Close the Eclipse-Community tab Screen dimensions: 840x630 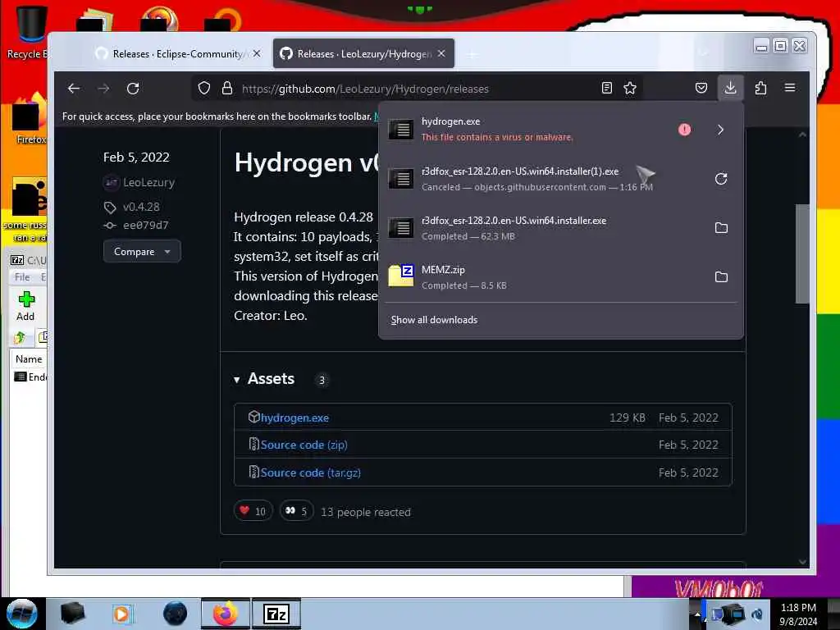coord(257,53)
